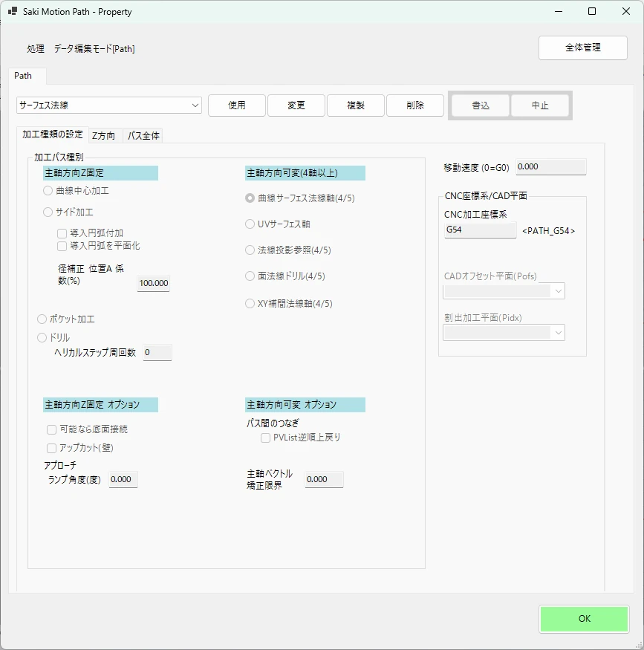Open the 処理 menu
The height and width of the screenshot is (650, 644).
pos(36,48)
